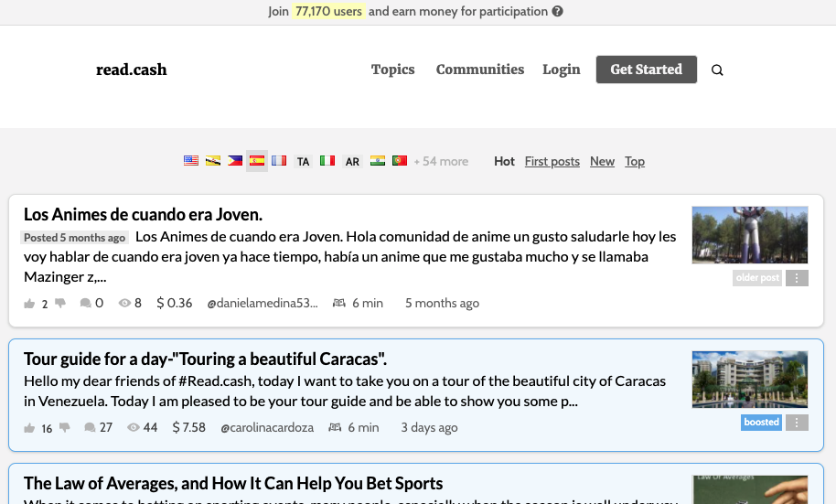Viewport: 836px width, 504px height.
Task: Click the '77,170 users' highlighted link
Action: click(328, 11)
